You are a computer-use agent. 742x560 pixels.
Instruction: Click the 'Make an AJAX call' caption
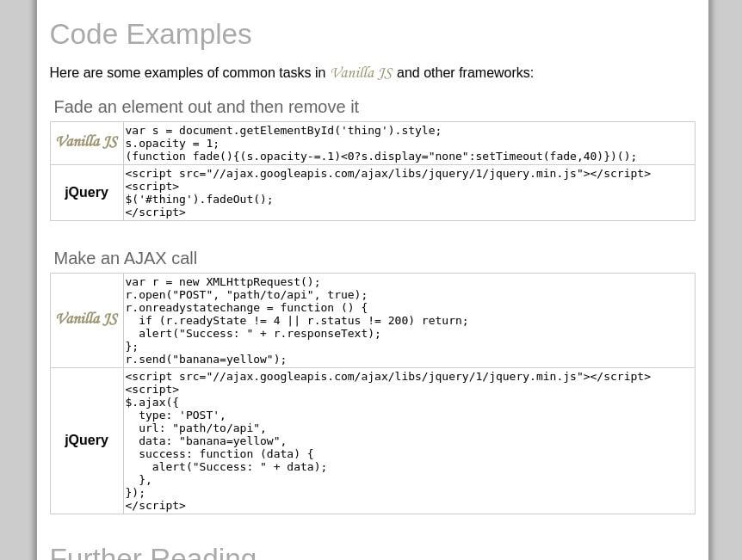coord(125,259)
